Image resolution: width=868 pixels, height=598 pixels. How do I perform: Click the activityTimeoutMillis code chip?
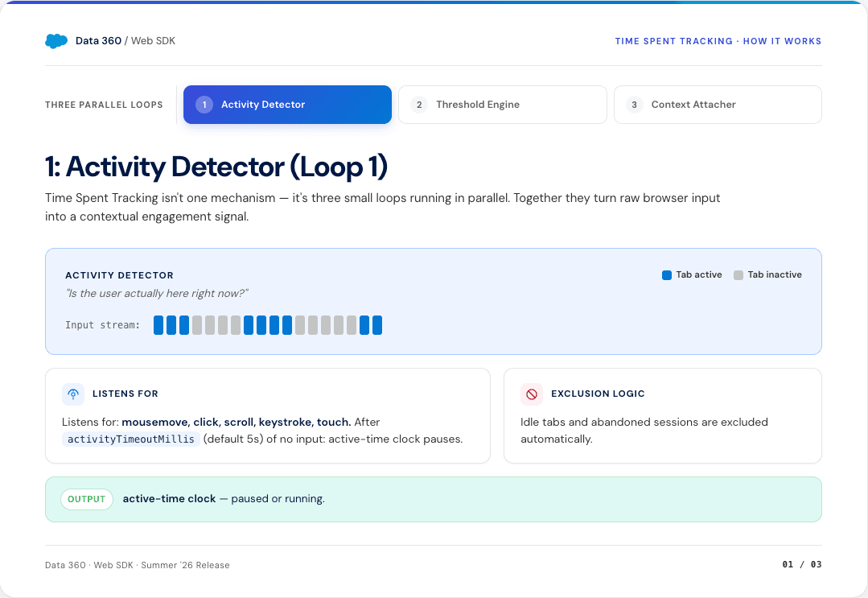tap(130, 439)
